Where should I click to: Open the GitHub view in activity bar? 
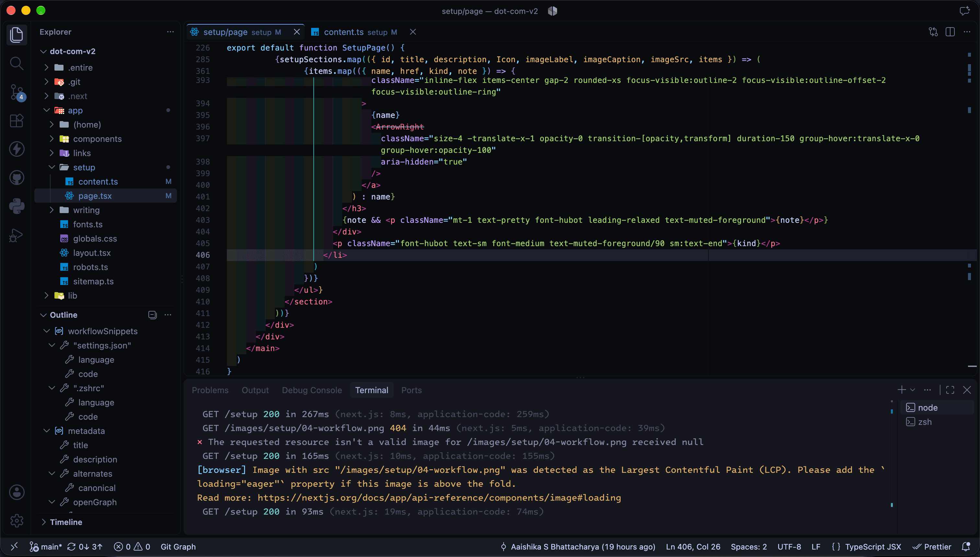(17, 178)
